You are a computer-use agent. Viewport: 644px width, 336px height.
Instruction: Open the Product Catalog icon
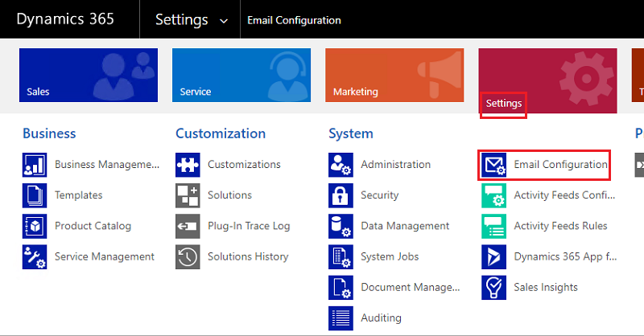pyautogui.click(x=35, y=226)
